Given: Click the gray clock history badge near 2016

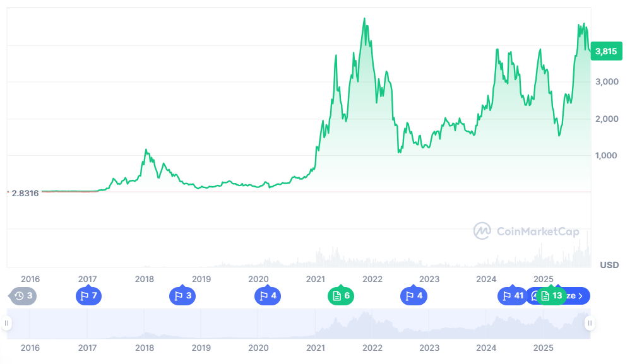Looking at the screenshot, I should [x=23, y=295].
